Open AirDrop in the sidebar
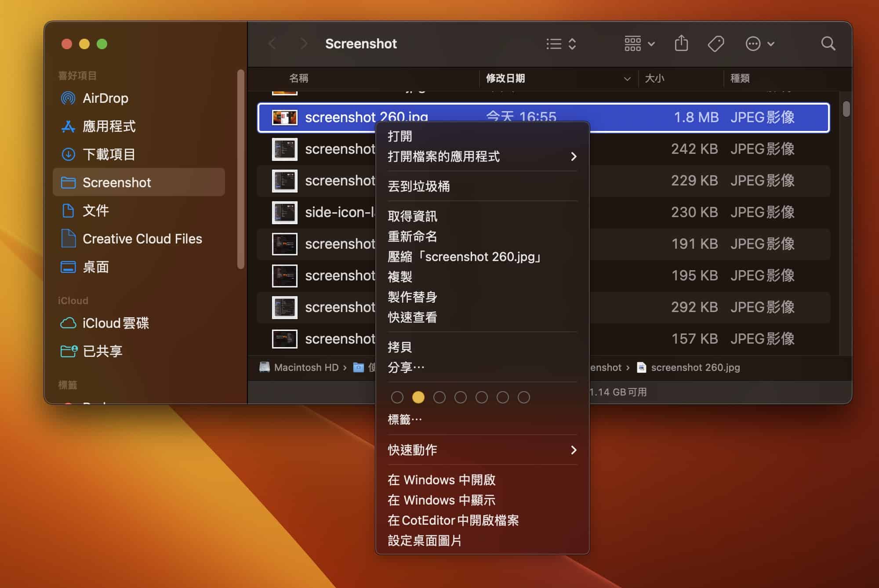 (x=105, y=98)
